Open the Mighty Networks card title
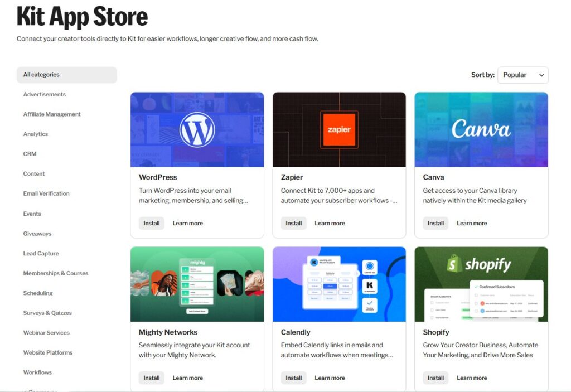The width and height of the screenshot is (571, 392). [168, 332]
